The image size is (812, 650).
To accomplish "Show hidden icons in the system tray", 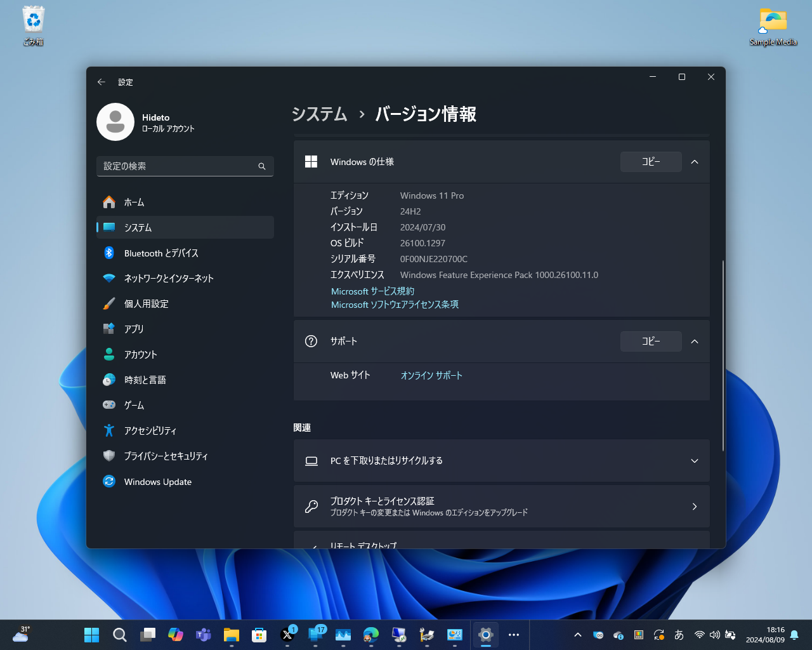I will pos(577,635).
